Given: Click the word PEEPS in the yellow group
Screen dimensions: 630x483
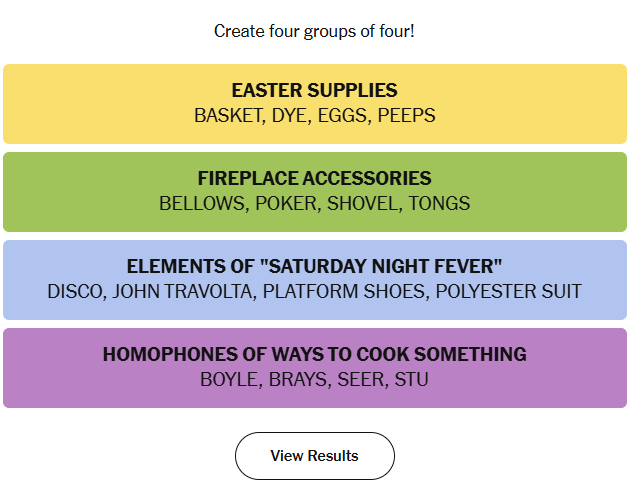Looking at the screenshot, I should point(406,116).
